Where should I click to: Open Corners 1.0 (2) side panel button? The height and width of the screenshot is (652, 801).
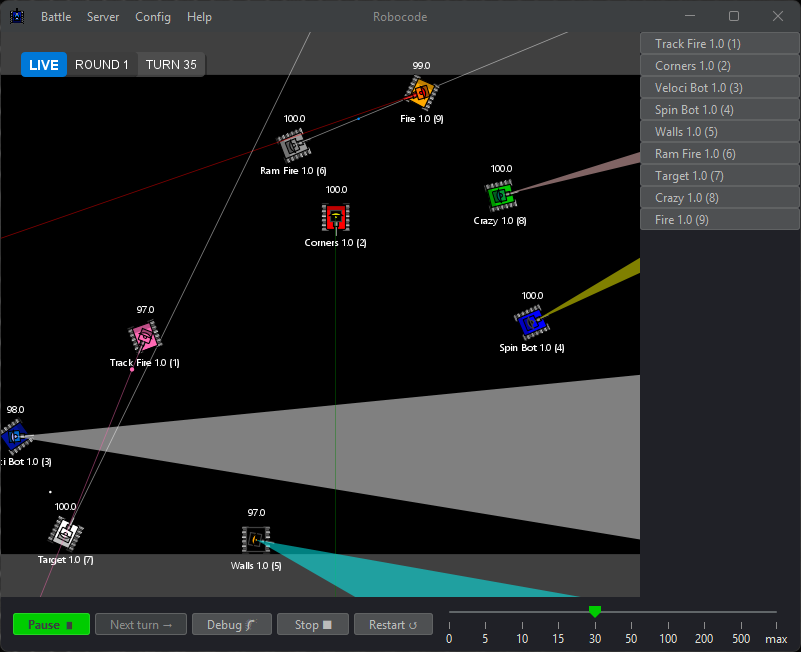pyautogui.click(x=720, y=65)
